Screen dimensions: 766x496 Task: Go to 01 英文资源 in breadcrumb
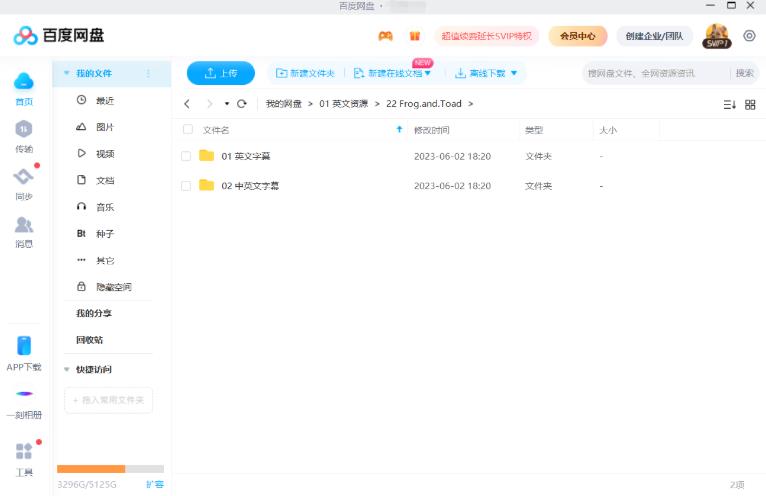(x=343, y=104)
